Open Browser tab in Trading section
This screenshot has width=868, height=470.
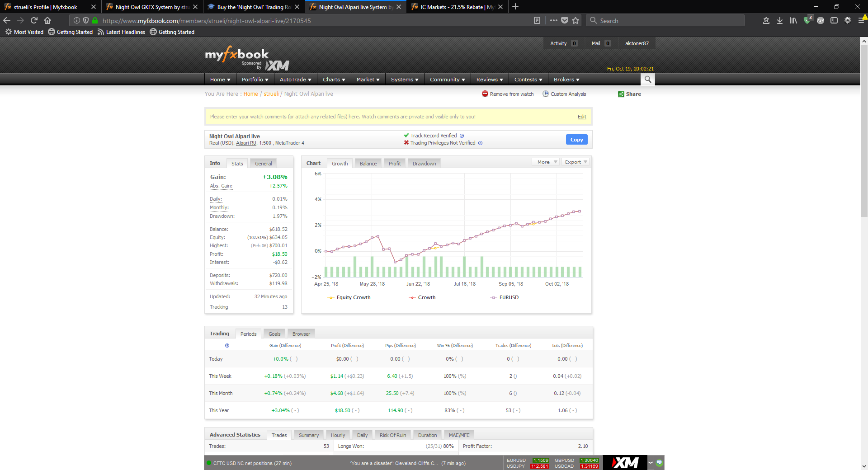point(301,334)
